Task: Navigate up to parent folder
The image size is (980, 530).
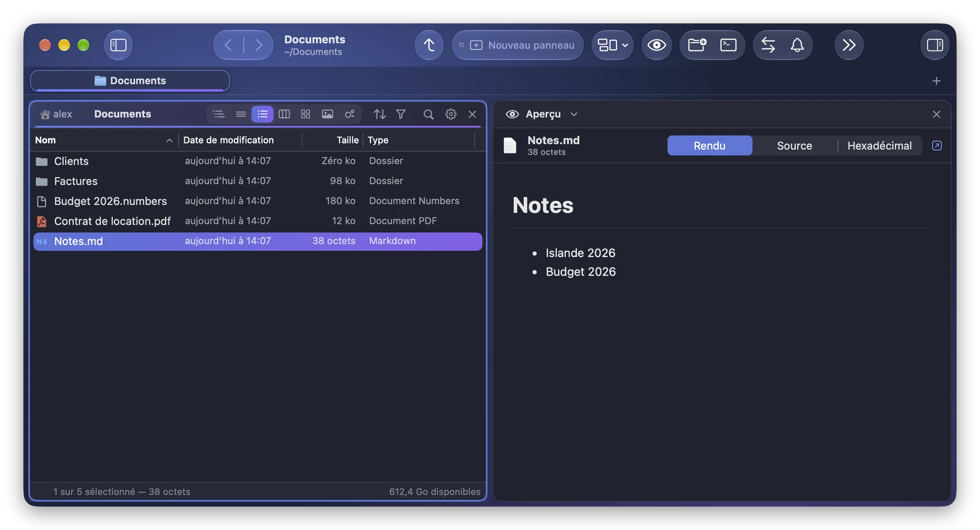Action: [429, 45]
